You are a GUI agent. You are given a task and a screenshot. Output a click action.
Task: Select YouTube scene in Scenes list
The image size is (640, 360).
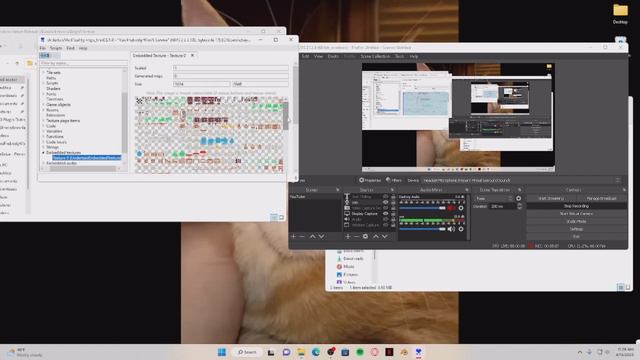pos(315,197)
